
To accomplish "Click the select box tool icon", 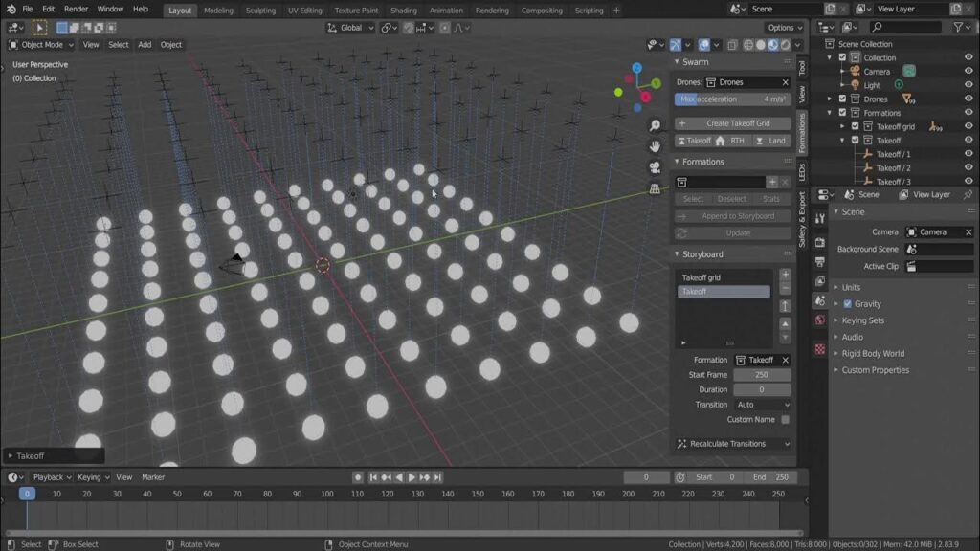I will click(x=39, y=28).
